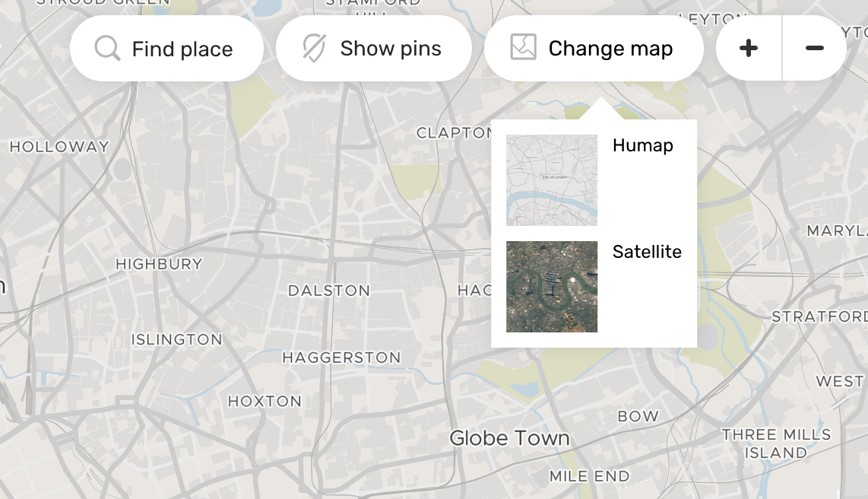Zoom in using the plus button
Viewport: 868px width, 499px height.
point(748,47)
